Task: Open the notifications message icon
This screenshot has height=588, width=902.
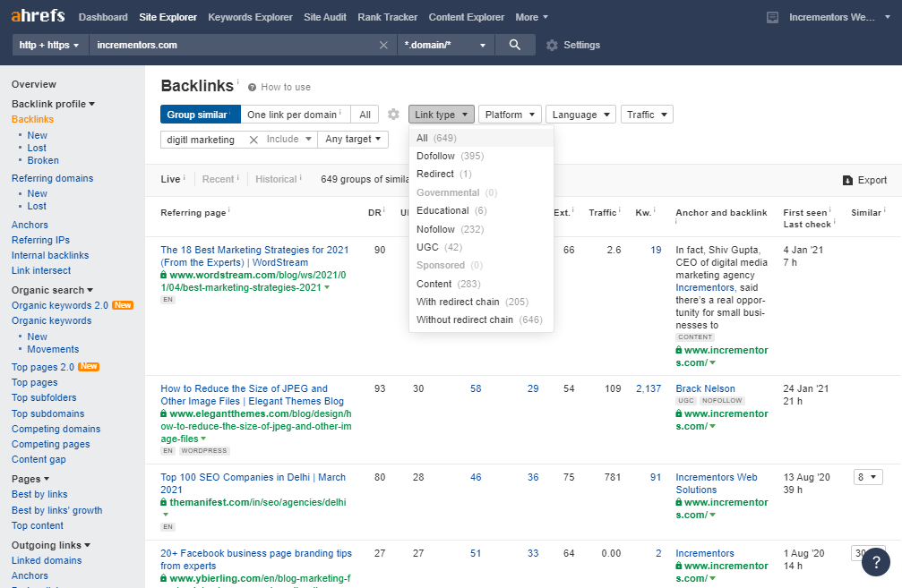Action: pos(773,17)
